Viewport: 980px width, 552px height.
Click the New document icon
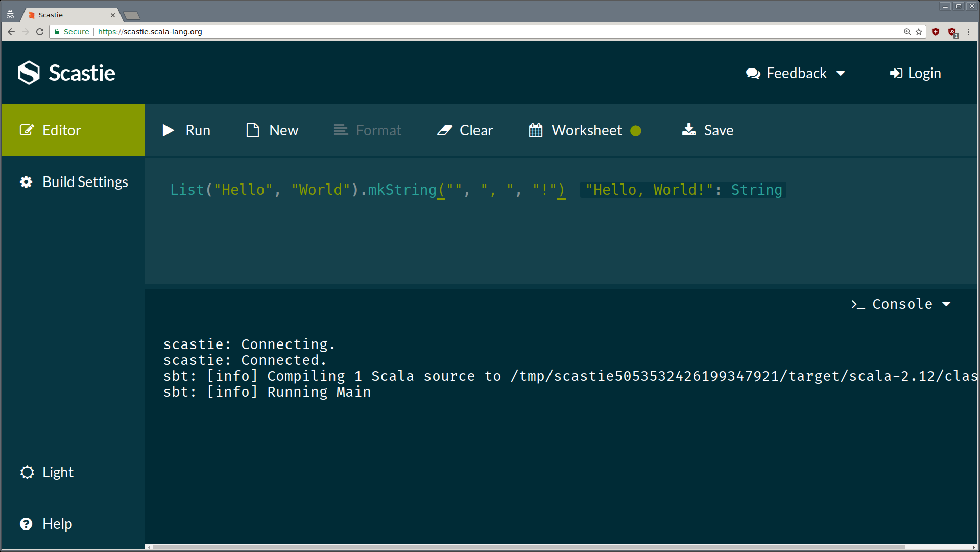click(253, 130)
